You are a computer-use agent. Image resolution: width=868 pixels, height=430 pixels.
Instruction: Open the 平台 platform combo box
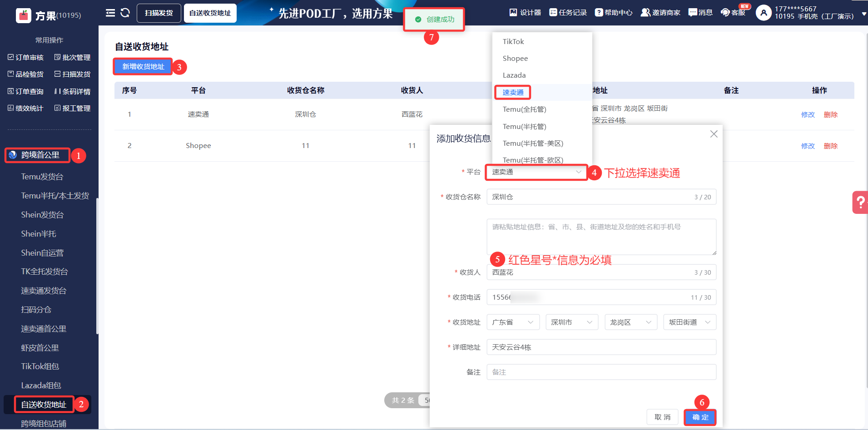click(536, 172)
